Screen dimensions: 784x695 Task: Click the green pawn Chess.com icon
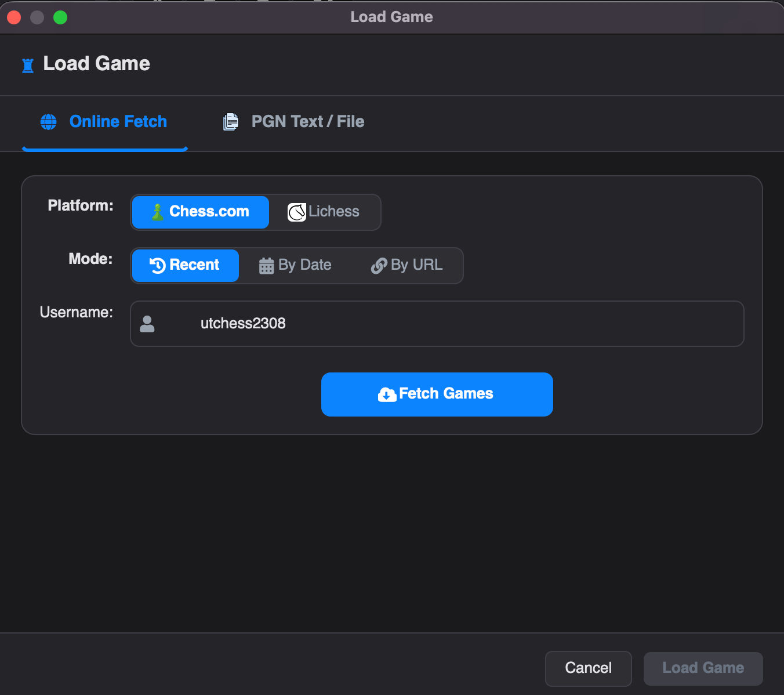[x=158, y=212]
